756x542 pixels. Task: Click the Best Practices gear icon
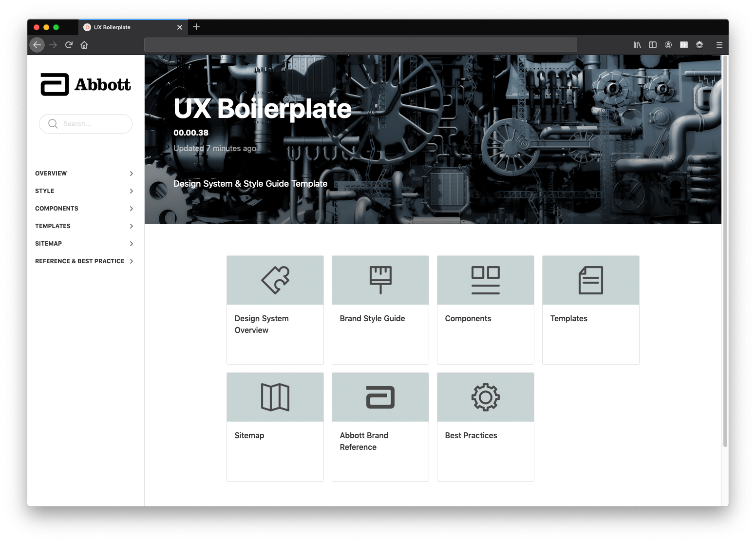tap(485, 397)
